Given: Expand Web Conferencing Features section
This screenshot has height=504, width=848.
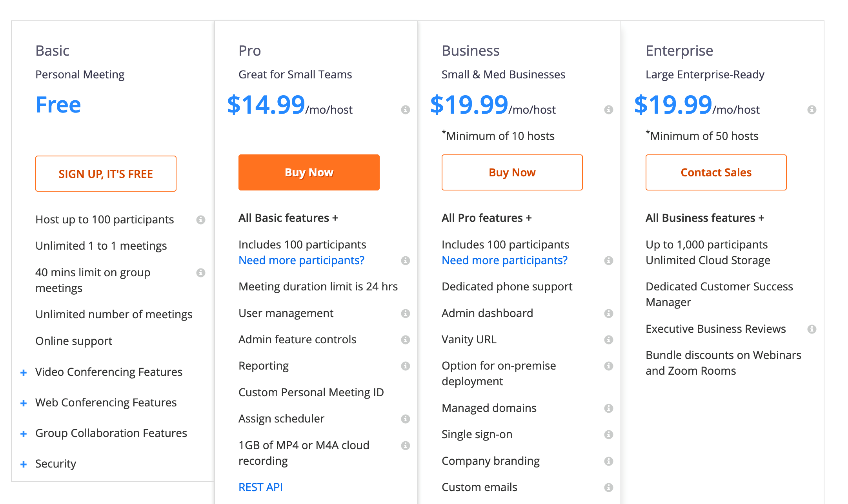Looking at the screenshot, I should pyautogui.click(x=24, y=403).
